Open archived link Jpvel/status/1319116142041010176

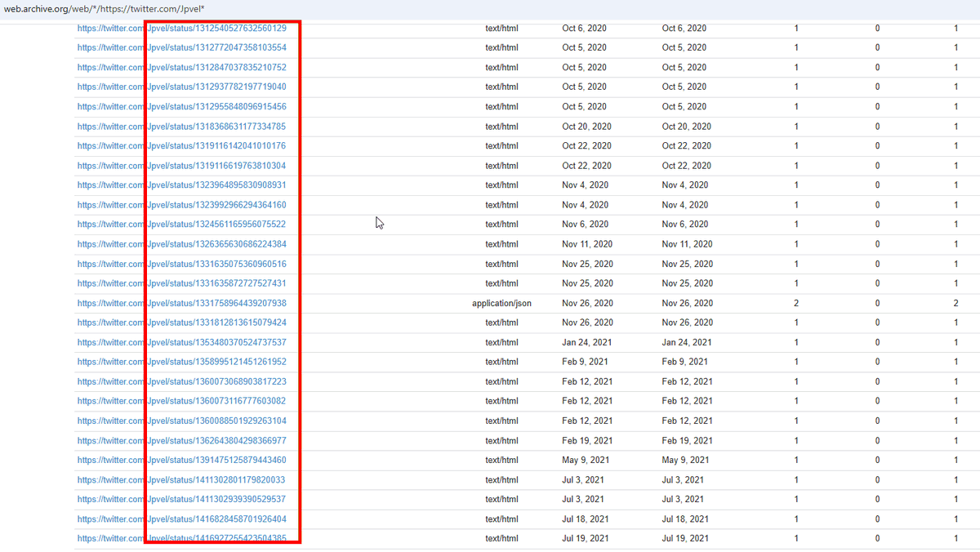click(182, 145)
